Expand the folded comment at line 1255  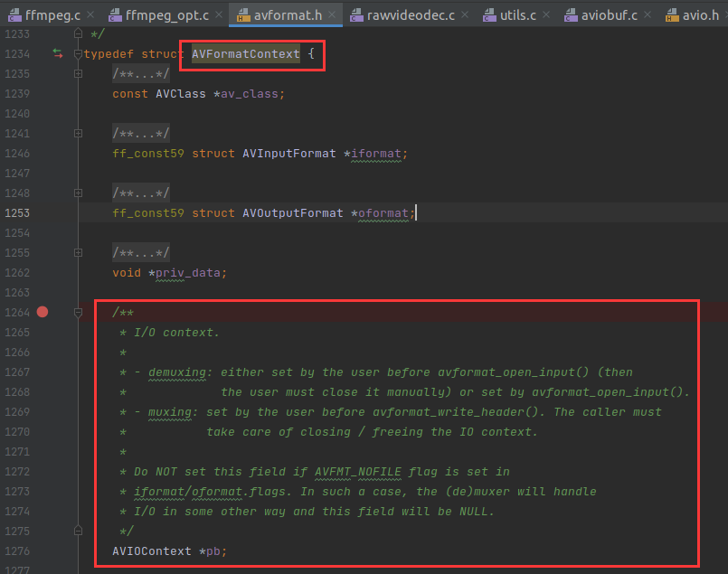pos(78,253)
